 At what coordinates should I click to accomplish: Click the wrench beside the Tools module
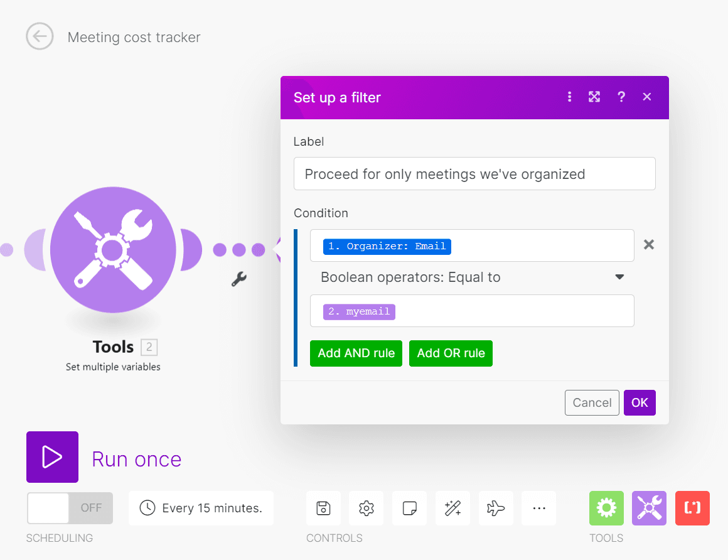pyautogui.click(x=238, y=279)
